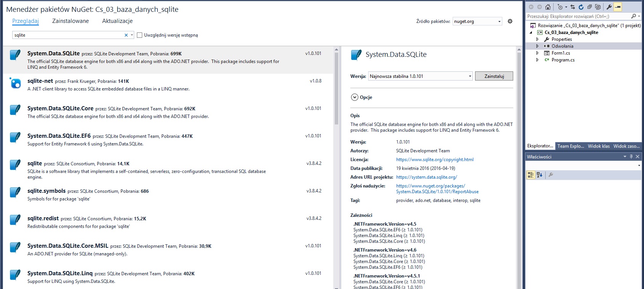This screenshot has width=644, height=289.
Task: Collapse the Cs_03_baza_danych_sqlite project node
Action: coord(531,32)
